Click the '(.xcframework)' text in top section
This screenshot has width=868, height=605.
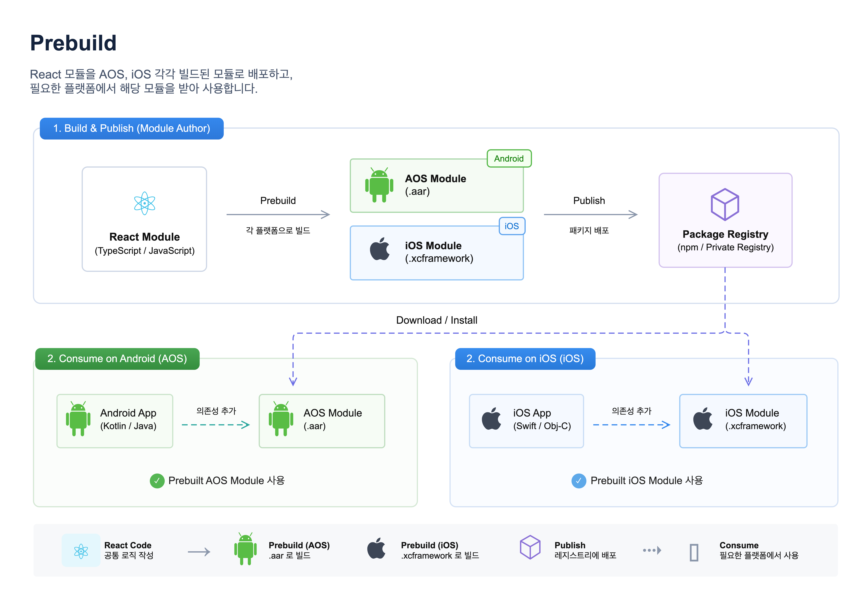pos(439,259)
